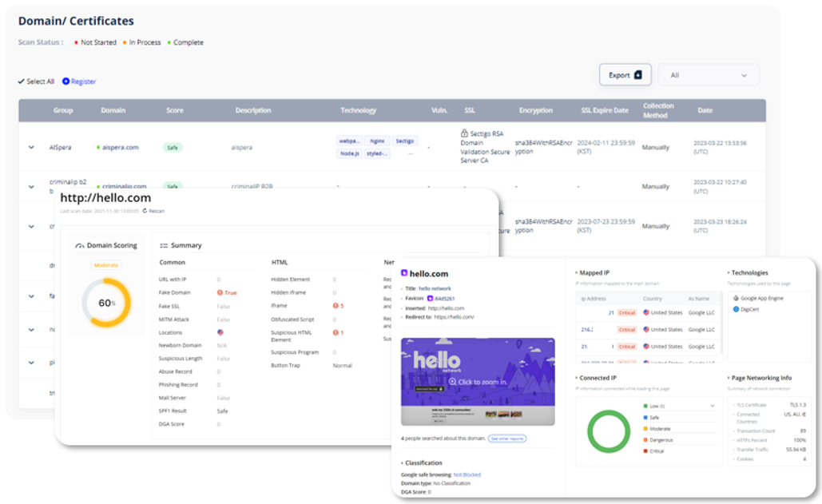Sort by the Technology column header

coord(359,110)
